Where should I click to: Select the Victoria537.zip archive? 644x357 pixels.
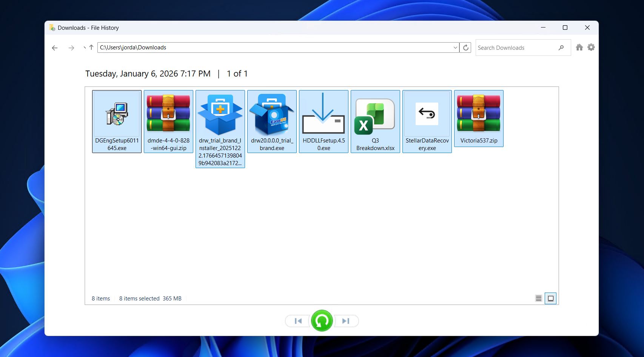[x=478, y=118]
